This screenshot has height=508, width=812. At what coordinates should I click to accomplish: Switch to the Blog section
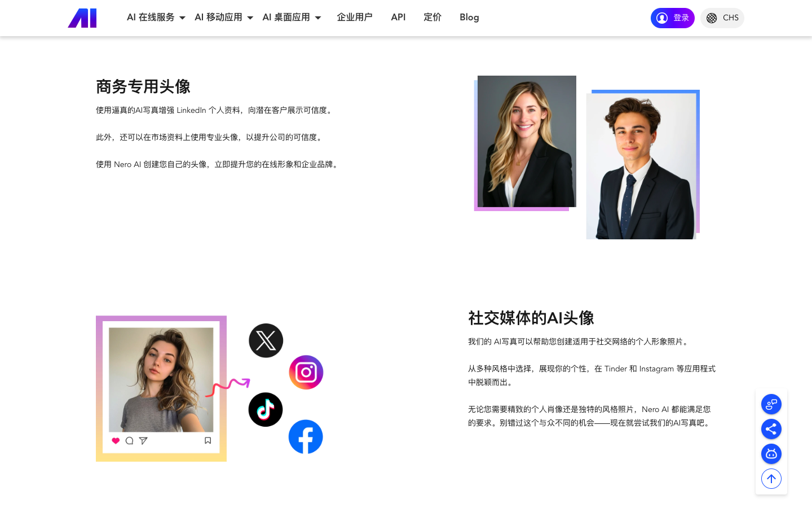(x=469, y=17)
